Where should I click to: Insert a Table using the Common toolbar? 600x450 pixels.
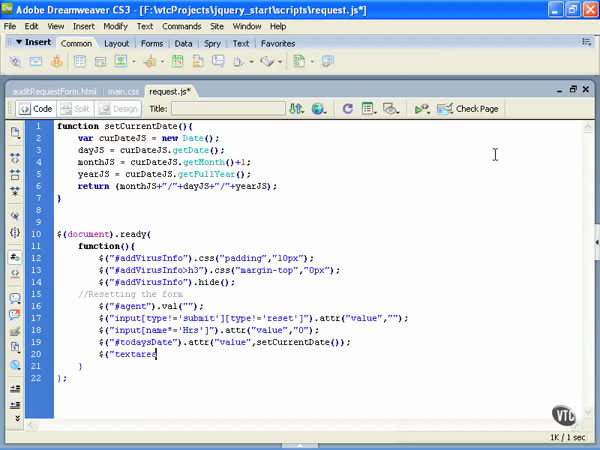click(80, 62)
